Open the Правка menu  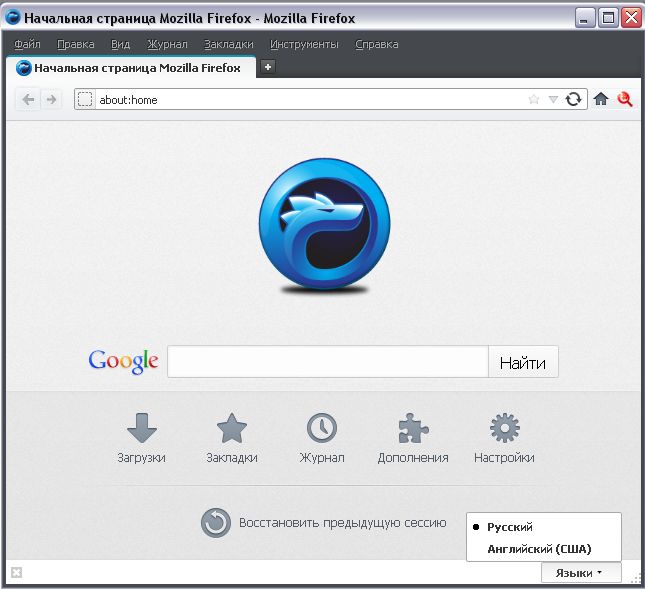76,44
